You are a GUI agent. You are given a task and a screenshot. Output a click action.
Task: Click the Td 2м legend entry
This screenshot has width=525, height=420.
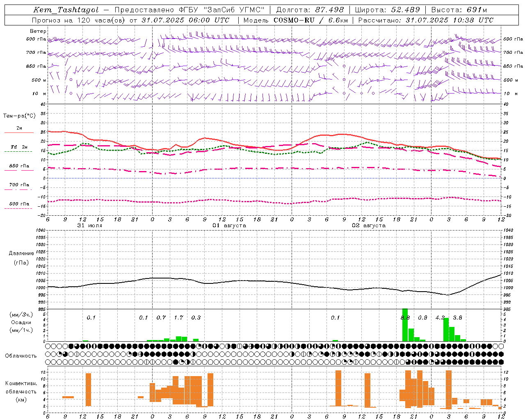(x=19, y=147)
